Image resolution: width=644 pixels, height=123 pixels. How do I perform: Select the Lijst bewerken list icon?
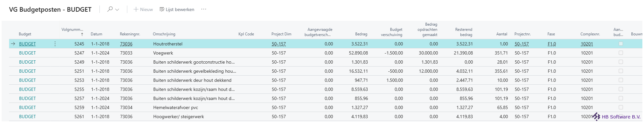click(162, 9)
